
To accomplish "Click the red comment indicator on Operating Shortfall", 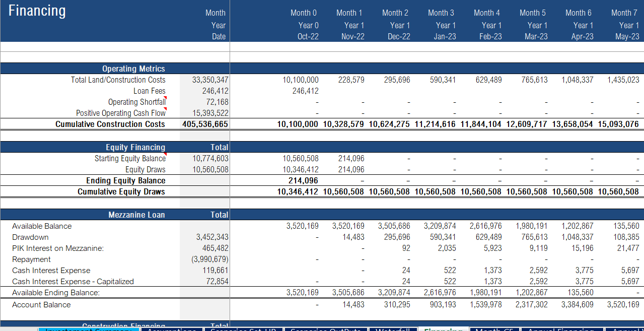I will [x=165, y=97].
